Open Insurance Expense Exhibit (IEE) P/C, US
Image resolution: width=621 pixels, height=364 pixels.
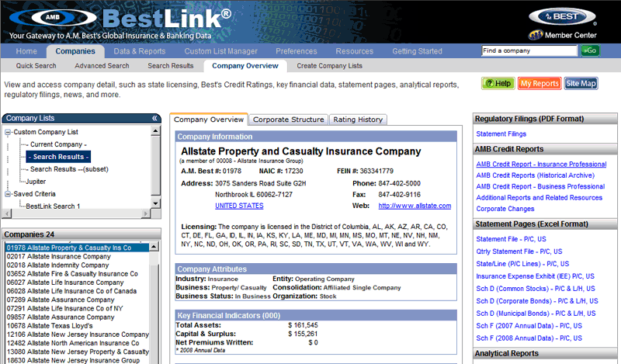[x=535, y=276]
